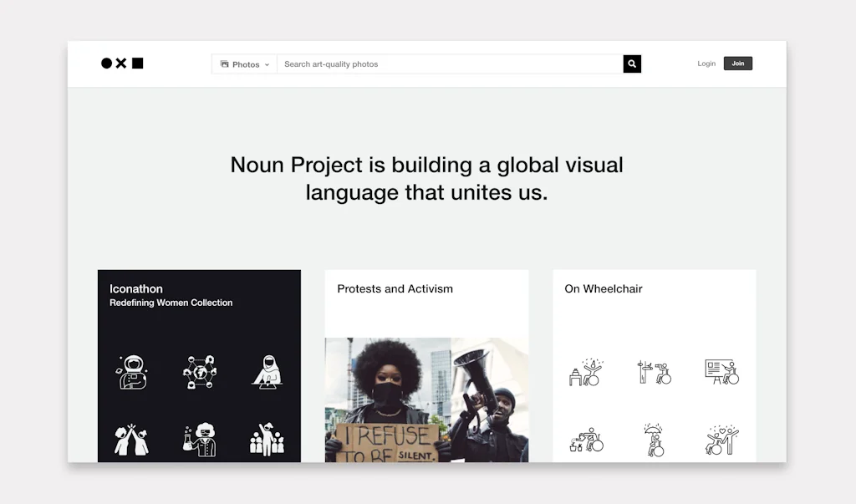Click the wheelchair presenter at whiteboard icon
The height and width of the screenshot is (504, 856).
click(x=721, y=373)
